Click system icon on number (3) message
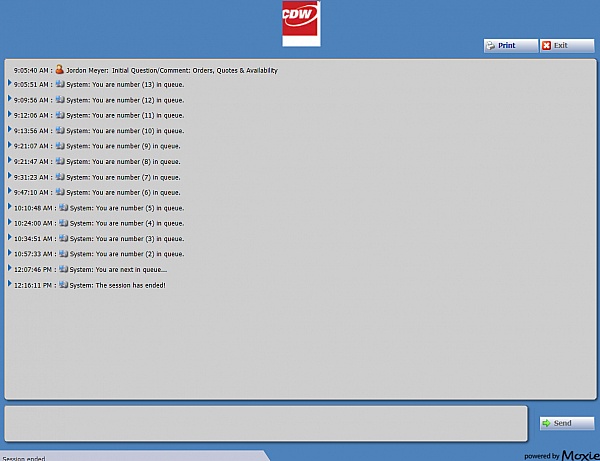The height and width of the screenshot is (461, 600). pos(64,238)
